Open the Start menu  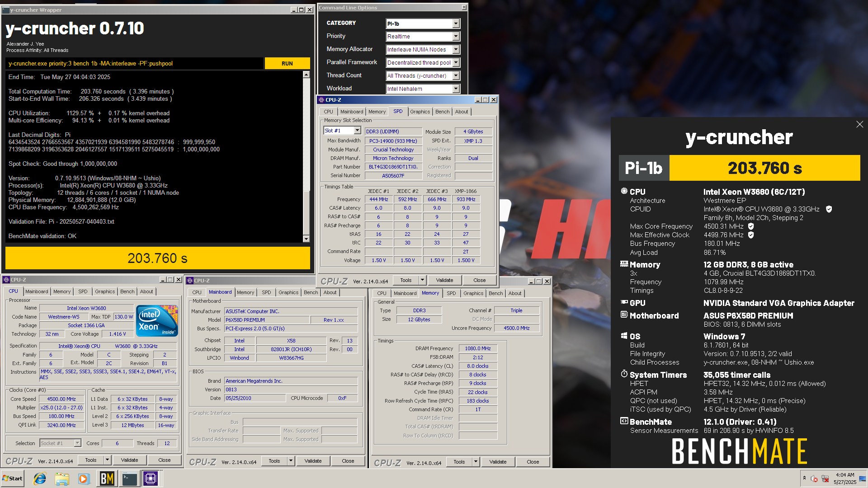[12, 479]
